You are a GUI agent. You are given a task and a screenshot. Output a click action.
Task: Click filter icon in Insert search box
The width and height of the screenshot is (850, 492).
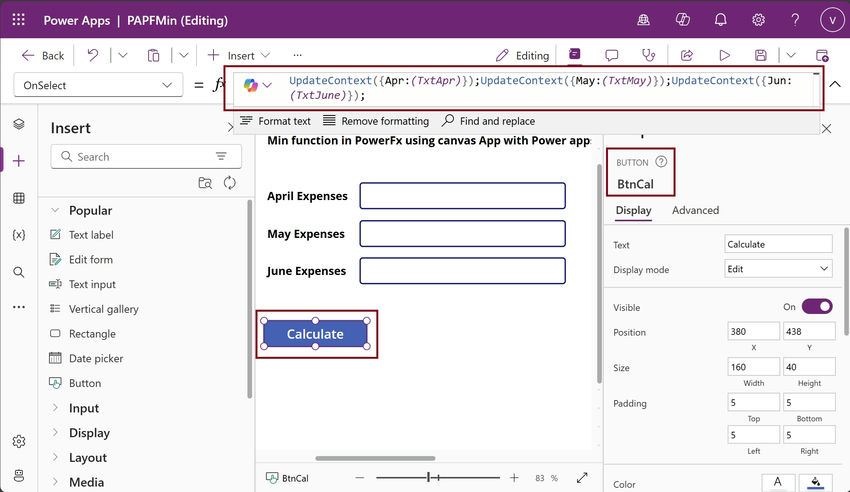point(221,156)
